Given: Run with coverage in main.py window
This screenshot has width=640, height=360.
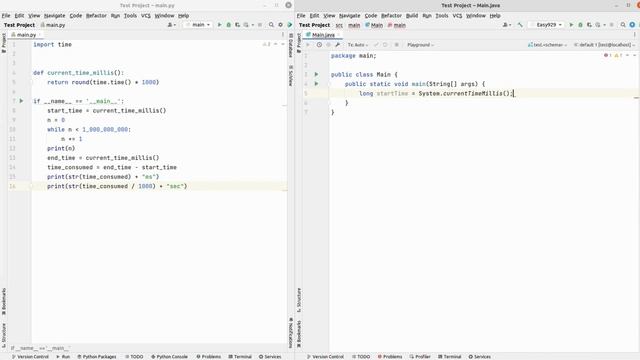Looking at the screenshot, I should [238, 25].
